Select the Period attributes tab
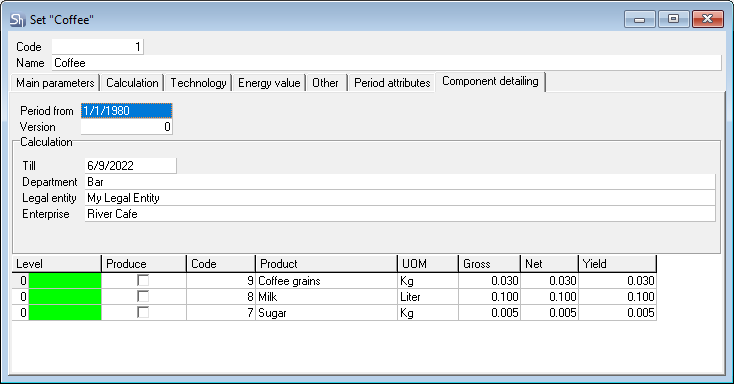734x384 pixels. click(x=392, y=83)
